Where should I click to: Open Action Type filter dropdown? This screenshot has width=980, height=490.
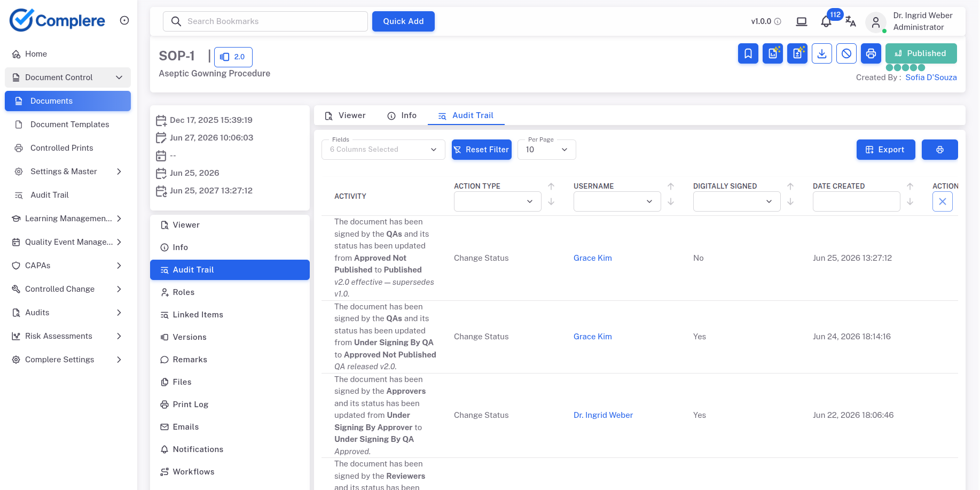tap(498, 201)
